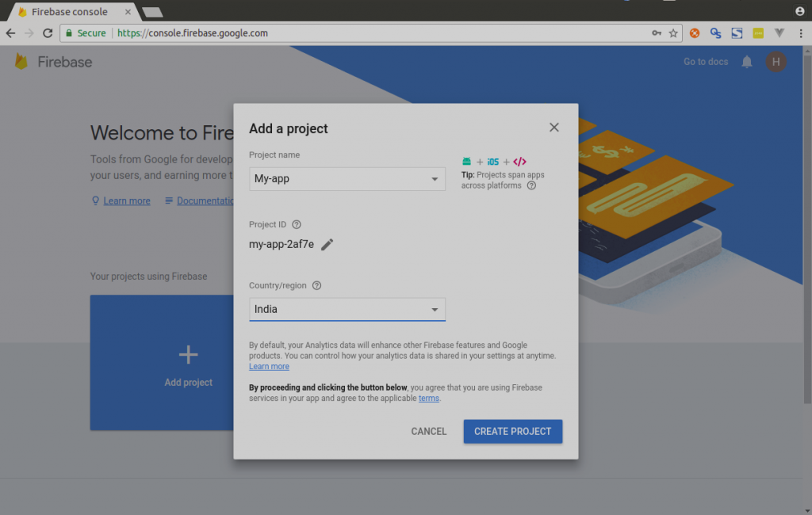Open help for Project ID
Viewport: 812px width, 515px height.
point(297,225)
